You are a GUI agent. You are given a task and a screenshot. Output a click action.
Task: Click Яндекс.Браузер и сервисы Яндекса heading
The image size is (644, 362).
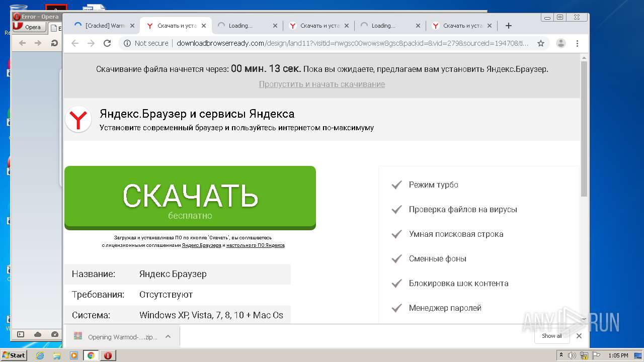pos(197,114)
